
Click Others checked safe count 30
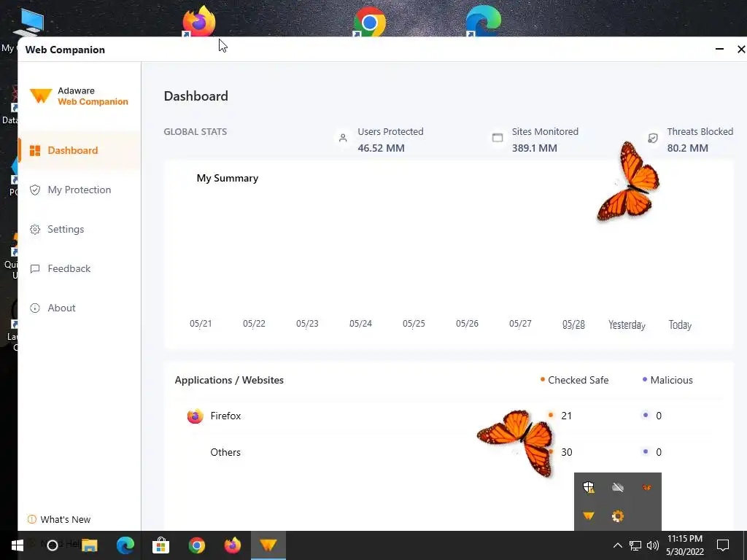[566, 452]
